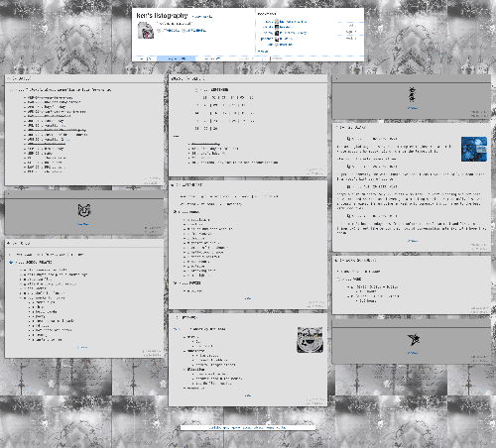Click the blue link below the journal entries text
Image resolution: width=496 pixels, height=448 pixels.
413,241
